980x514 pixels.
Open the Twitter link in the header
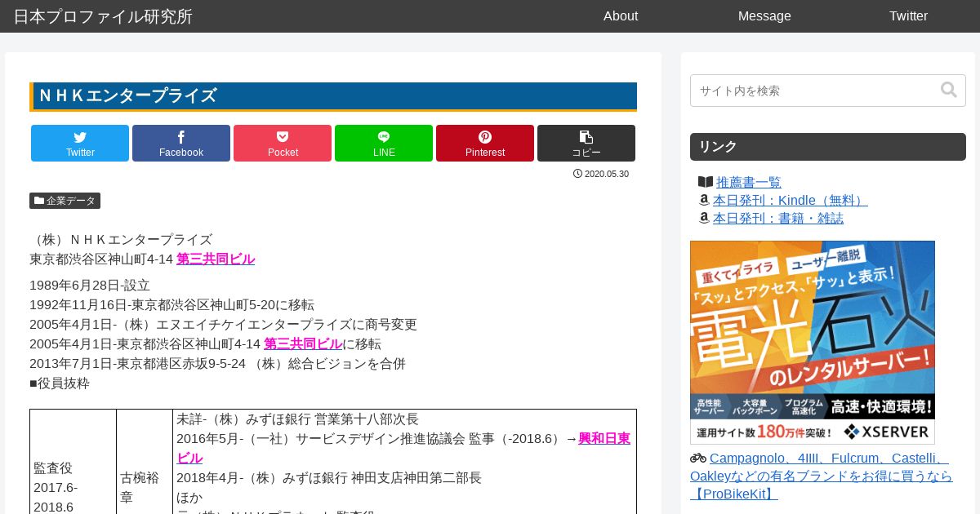(908, 16)
